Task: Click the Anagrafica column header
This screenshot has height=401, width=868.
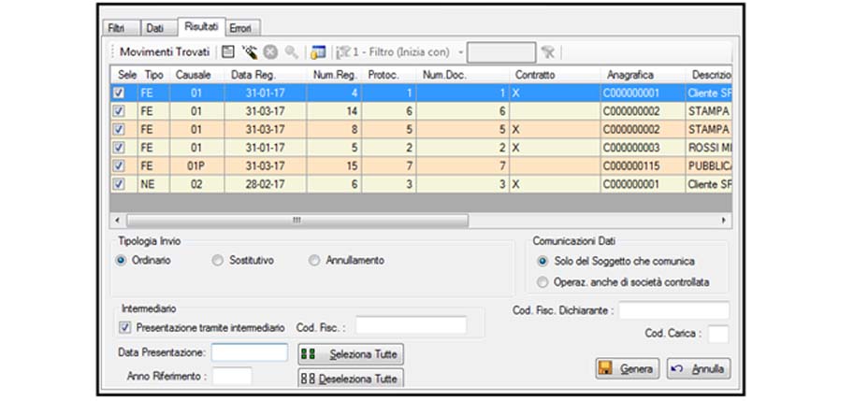Action: tap(643, 75)
